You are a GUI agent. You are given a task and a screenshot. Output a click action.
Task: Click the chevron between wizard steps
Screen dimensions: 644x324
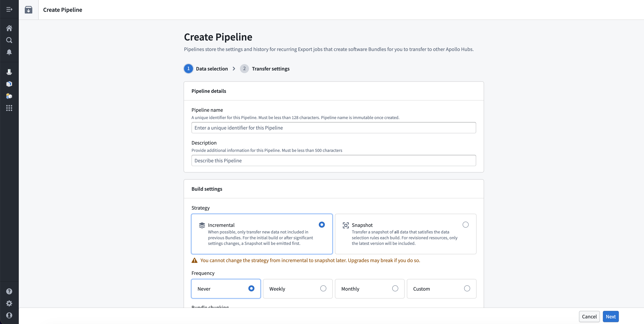[x=234, y=69]
